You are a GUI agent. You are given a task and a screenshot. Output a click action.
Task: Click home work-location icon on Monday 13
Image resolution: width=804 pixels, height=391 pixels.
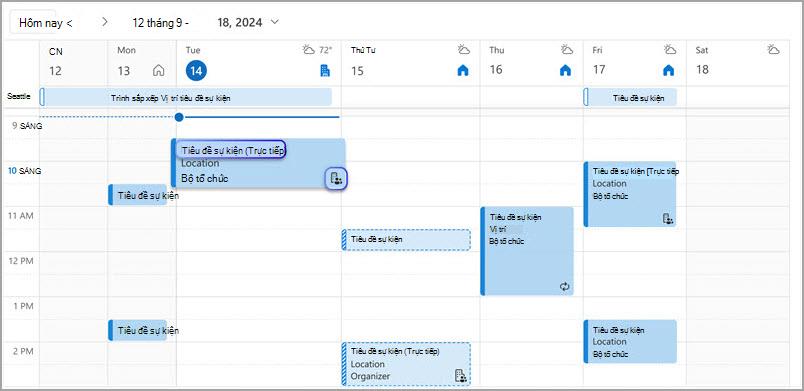159,71
